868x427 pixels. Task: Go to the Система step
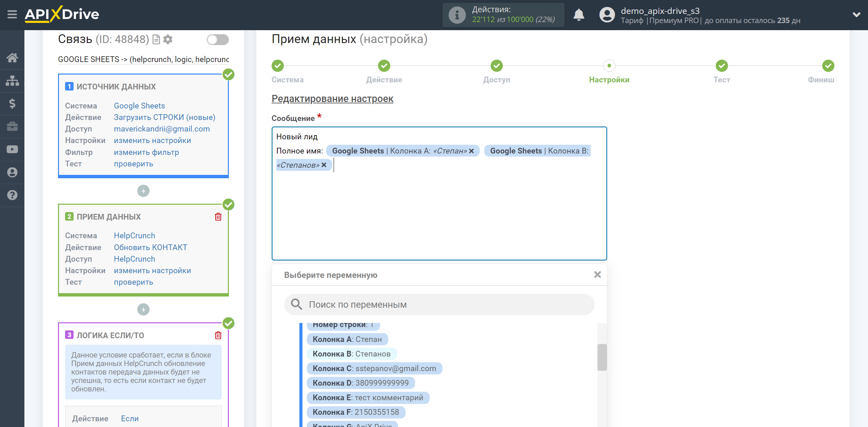click(x=278, y=66)
